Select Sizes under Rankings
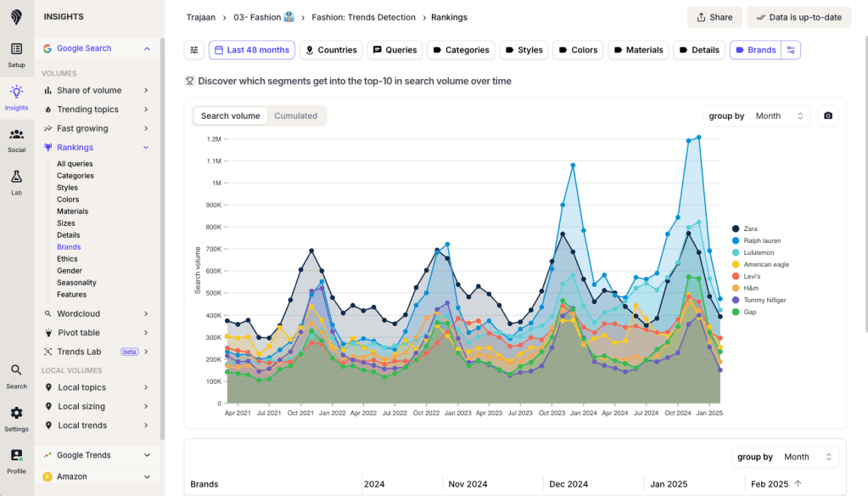Viewport: 868px width, 496px height. pyautogui.click(x=66, y=223)
